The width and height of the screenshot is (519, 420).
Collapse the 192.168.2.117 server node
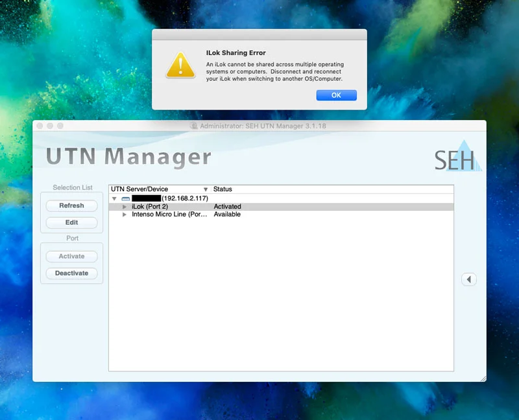click(x=114, y=198)
